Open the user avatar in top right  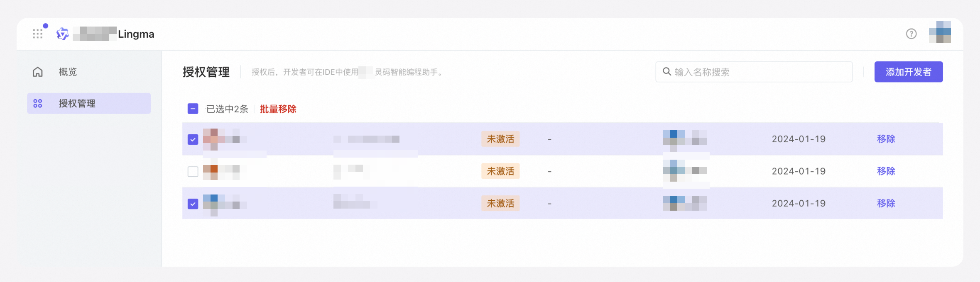[x=940, y=32]
